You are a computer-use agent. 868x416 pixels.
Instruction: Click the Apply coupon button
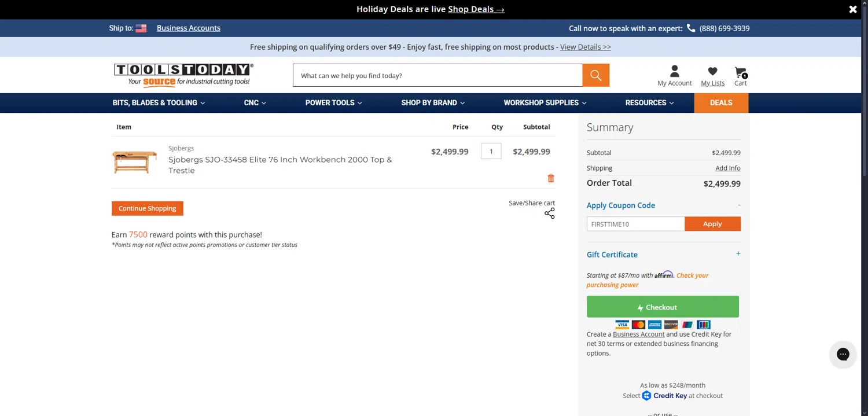point(712,224)
